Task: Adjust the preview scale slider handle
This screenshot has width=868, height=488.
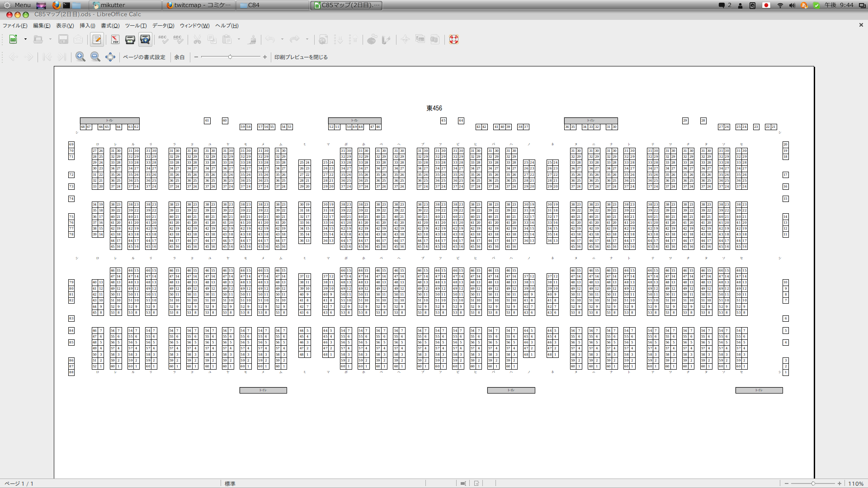Action: (x=230, y=57)
